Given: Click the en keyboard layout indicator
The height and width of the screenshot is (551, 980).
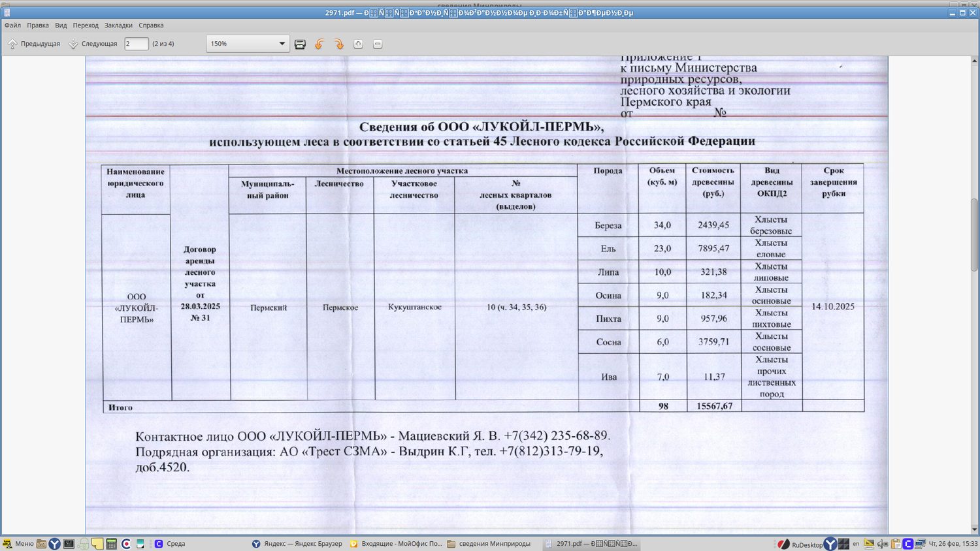Looking at the screenshot, I should 856,544.
